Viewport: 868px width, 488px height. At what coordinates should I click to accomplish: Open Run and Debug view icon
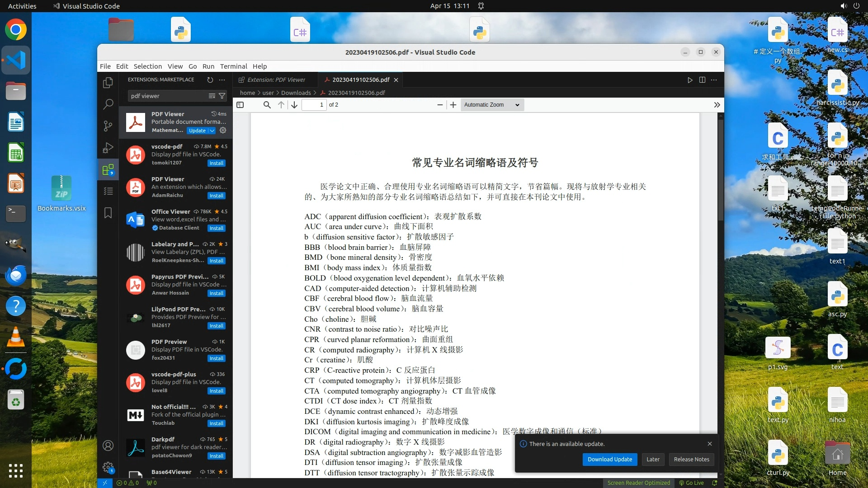108,148
